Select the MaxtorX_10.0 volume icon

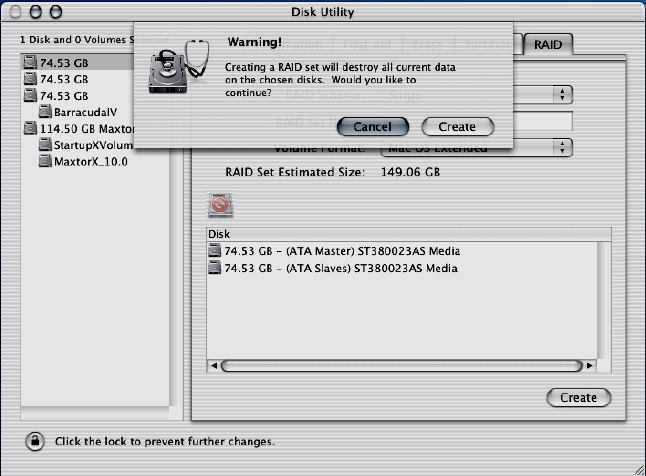coord(45,162)
